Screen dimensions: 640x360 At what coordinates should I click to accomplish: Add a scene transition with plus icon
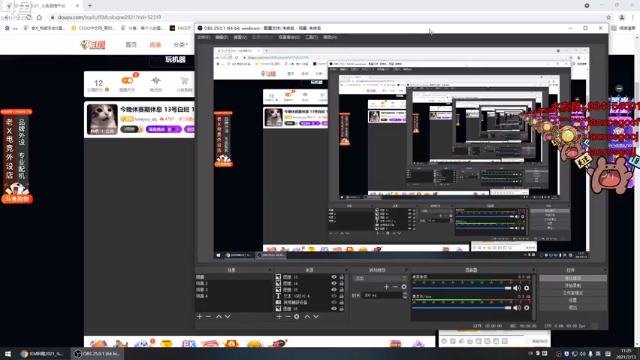386,287
